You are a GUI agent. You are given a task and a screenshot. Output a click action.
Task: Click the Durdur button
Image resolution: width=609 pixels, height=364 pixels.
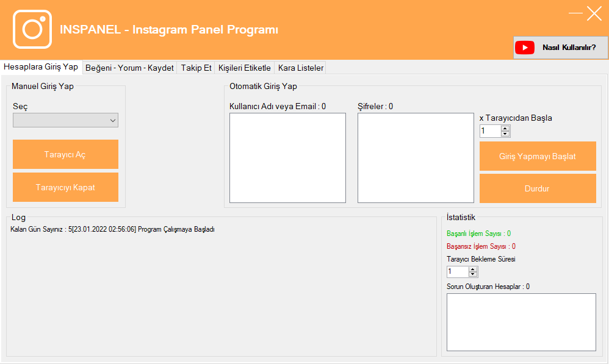(x=538, y=188)
